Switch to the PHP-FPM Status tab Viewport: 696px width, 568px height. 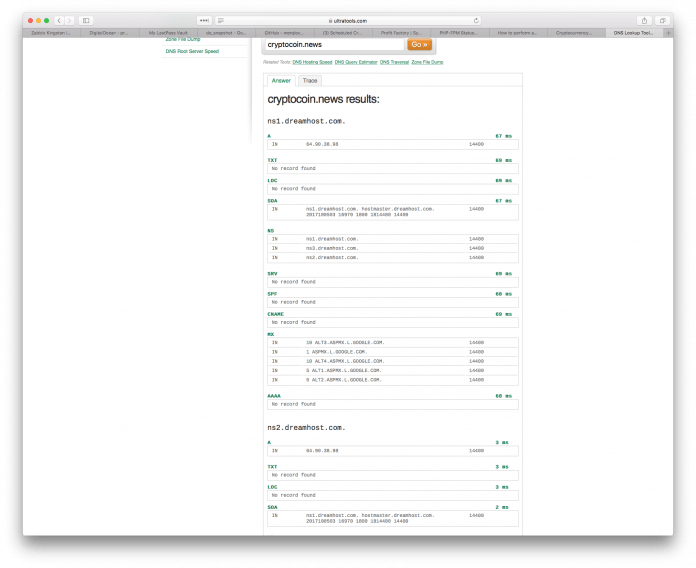tap(459, 33)
